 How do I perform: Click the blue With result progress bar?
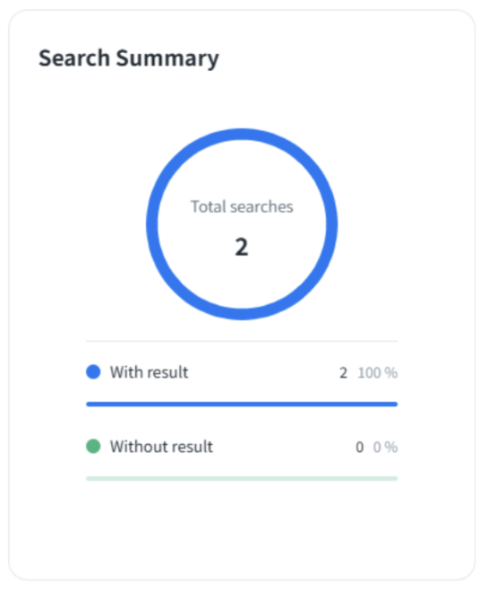(242, 404)
